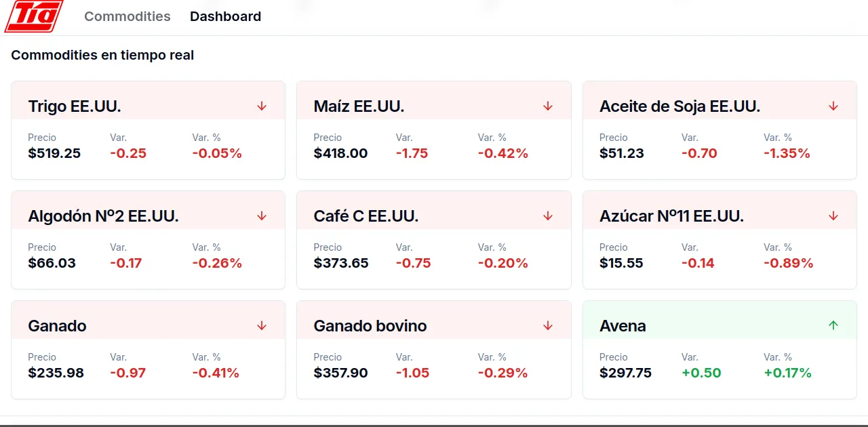Switch to the Commodities tab

tap(127, 16)
